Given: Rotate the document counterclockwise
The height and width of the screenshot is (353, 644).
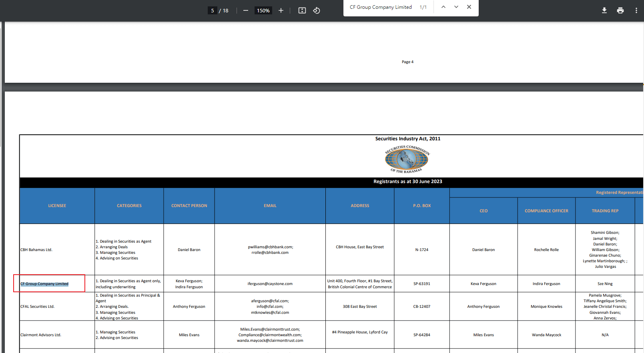Looking at the screenshot, I should (317, 10).
